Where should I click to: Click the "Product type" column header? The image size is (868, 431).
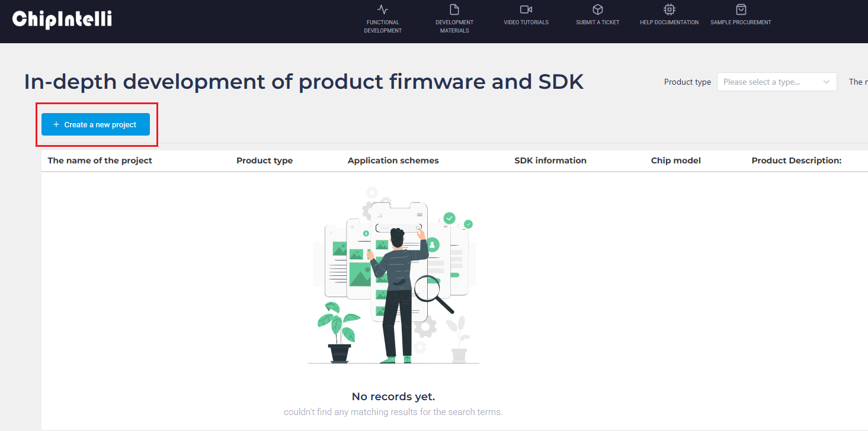(264, 160)
